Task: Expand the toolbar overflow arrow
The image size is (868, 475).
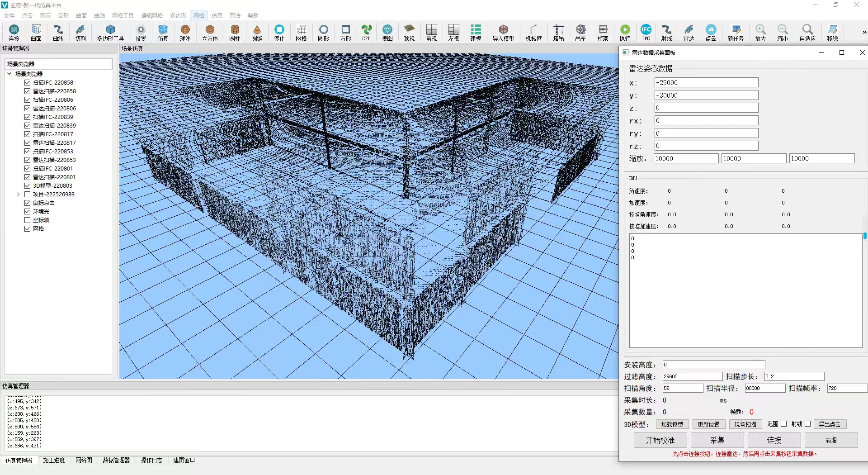Action: tap(864, 33)
